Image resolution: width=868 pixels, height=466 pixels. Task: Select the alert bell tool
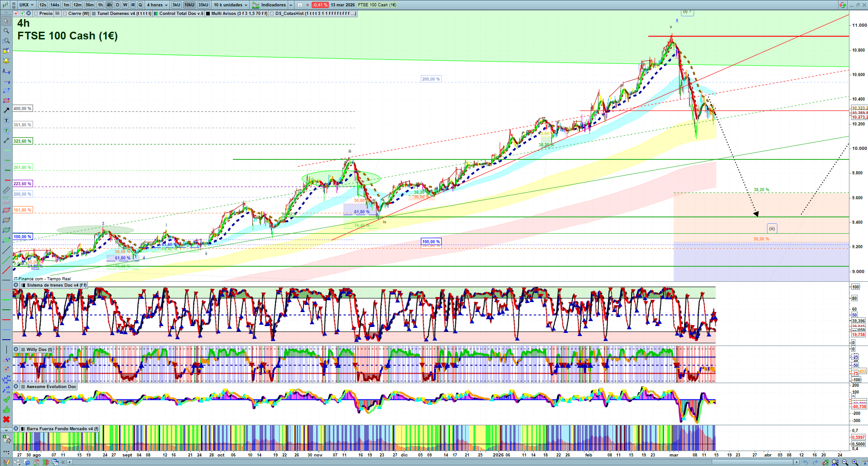click(6, 61)
